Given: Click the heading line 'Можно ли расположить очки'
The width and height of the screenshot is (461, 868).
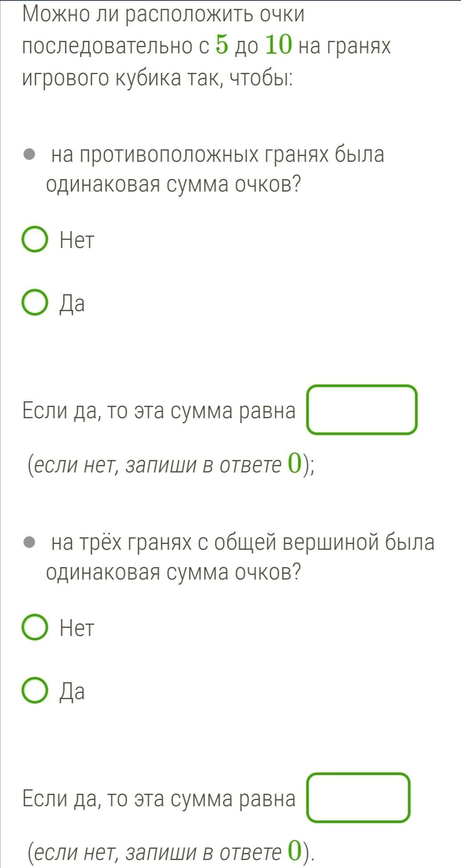Looking at the screenshot, I should pyautogui.click(x=163, y=14).
